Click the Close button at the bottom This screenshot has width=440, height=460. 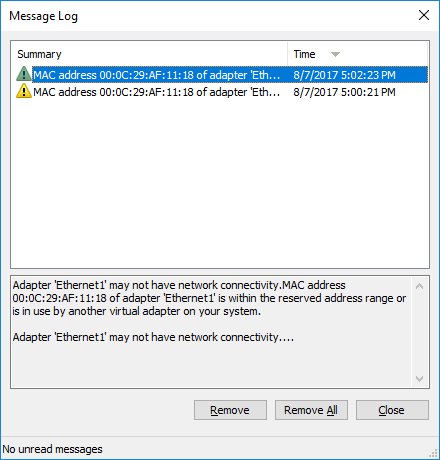point(392,410)
